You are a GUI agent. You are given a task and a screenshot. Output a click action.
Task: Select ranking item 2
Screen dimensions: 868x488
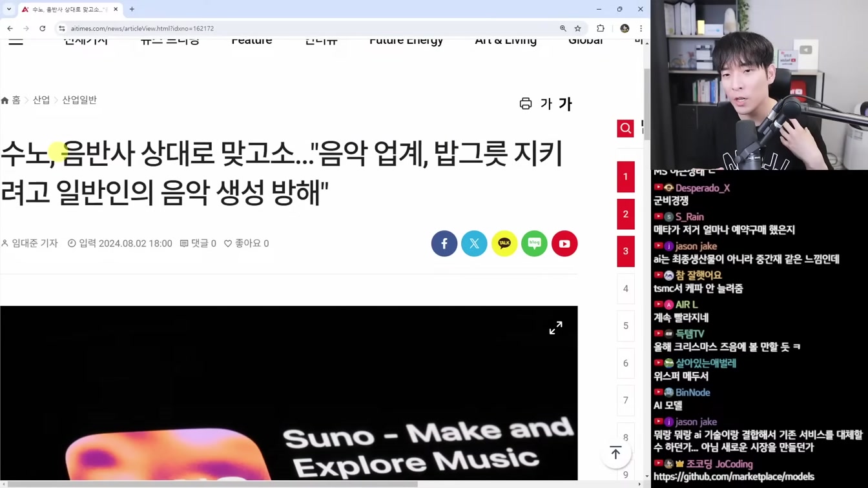[x=626, y=214]
